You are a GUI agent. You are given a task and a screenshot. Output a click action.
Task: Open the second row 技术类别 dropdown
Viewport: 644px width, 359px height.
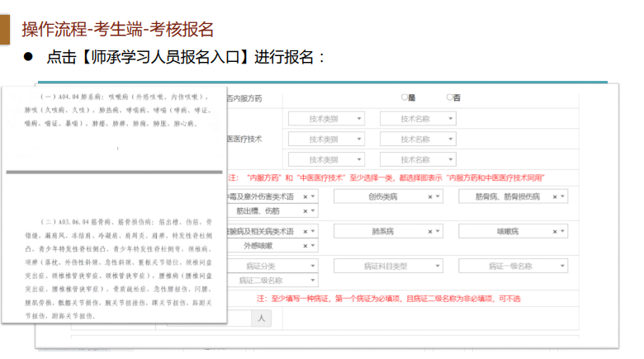326,139
